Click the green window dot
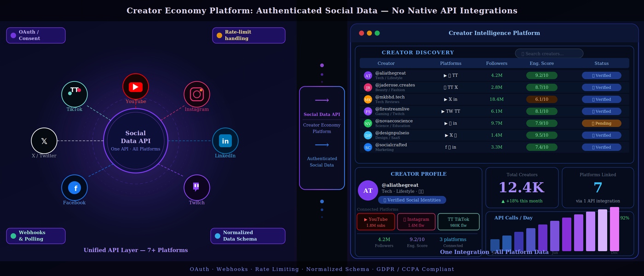Screen dimensions: 644x276 (377, 33)
